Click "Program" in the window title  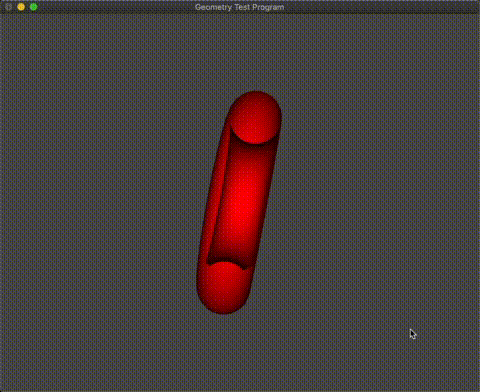[268, 7]
